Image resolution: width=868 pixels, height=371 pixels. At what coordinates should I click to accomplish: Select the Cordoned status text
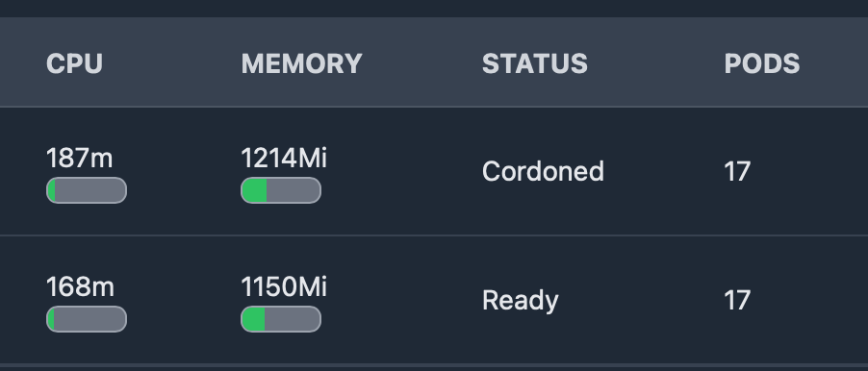click(543, 171)
